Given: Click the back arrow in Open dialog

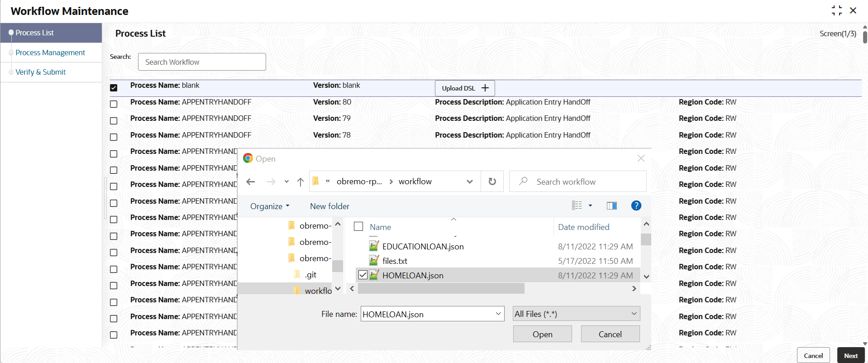Looking at the screenshot, I should (251, 181).
